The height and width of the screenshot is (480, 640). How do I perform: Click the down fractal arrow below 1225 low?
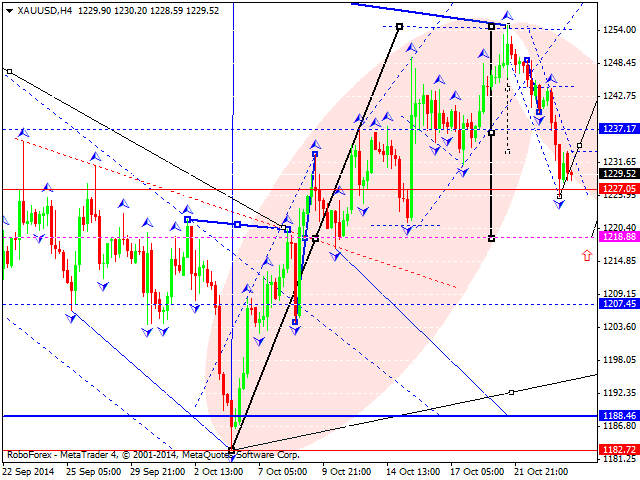click(559, 204)
